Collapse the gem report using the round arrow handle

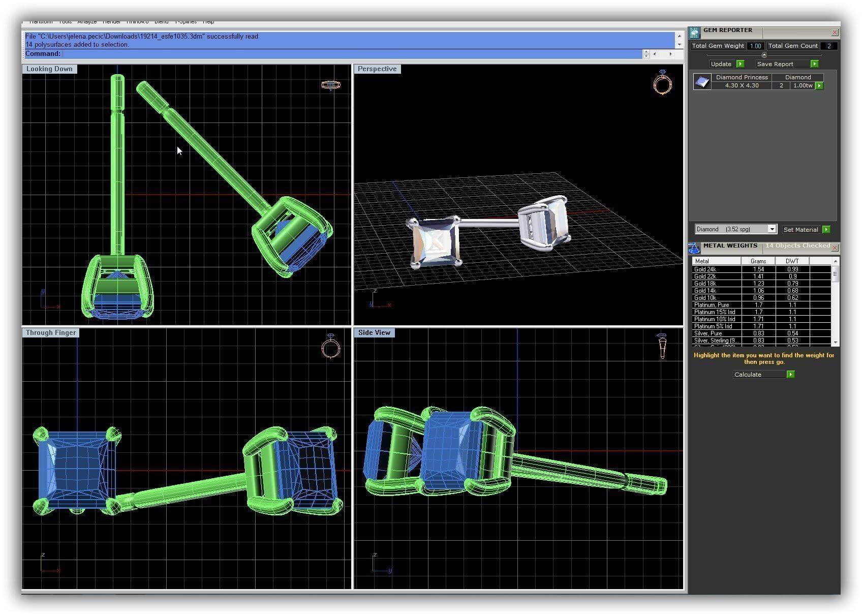pyautogui.click(x=764, y=55)
